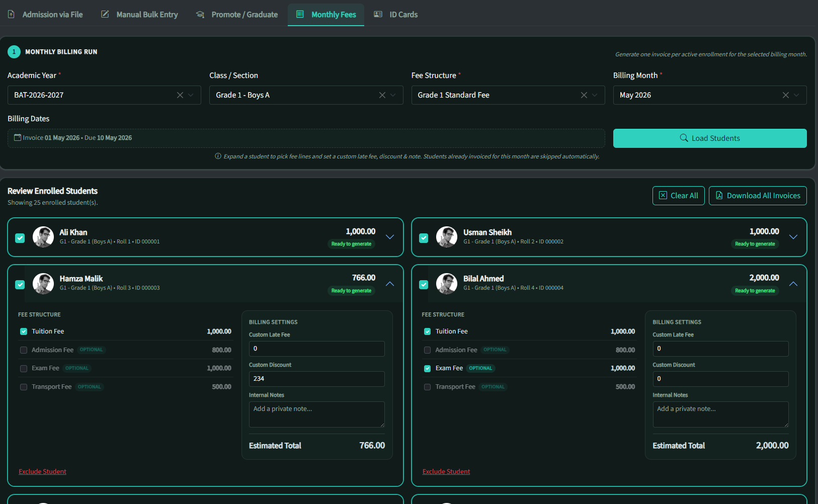Image resolution: width=818 pixels, height=504 pixels.
Task: Uncheck Hamza Malik's student checkbox
Action: (x=20, y=285)
